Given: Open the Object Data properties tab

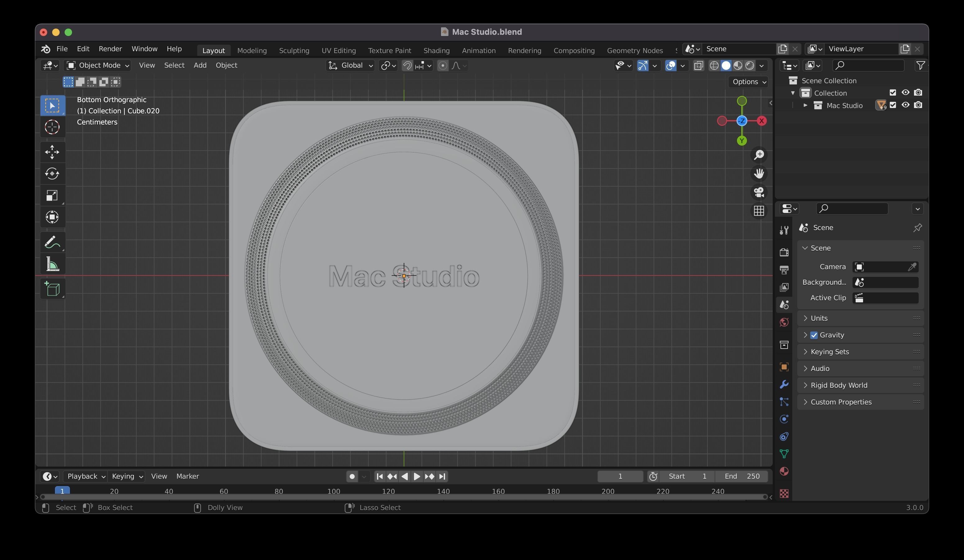Looking at the screenshot, I should pyautogui.click(x=784, y=454).
